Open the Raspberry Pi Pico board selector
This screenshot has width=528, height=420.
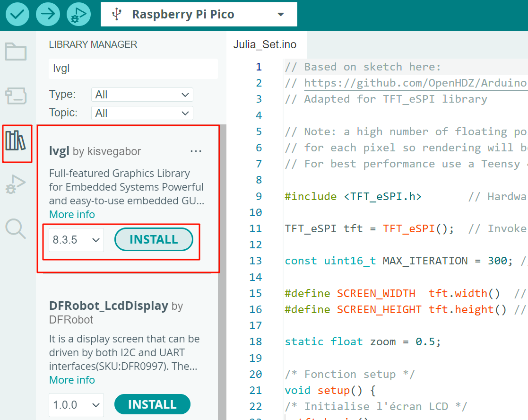[x=199, y=14]
